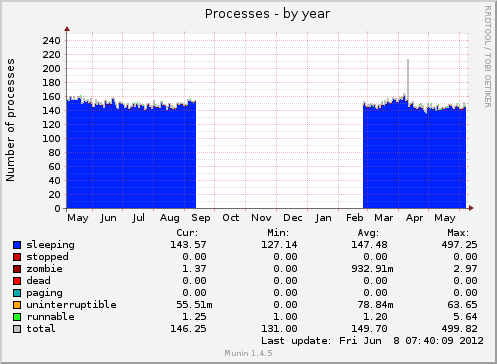
Task: Click the green runnable legend swatch
Action: tap(17, 317)
